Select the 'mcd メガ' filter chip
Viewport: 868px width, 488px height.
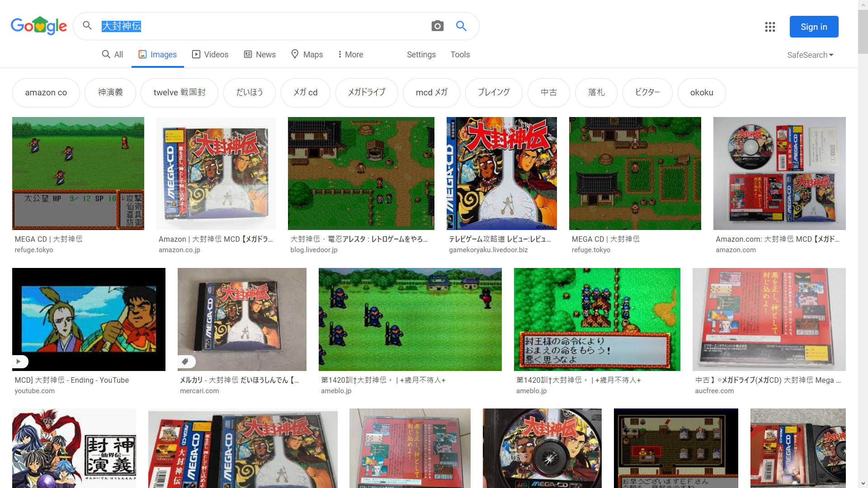coord(432,93)
